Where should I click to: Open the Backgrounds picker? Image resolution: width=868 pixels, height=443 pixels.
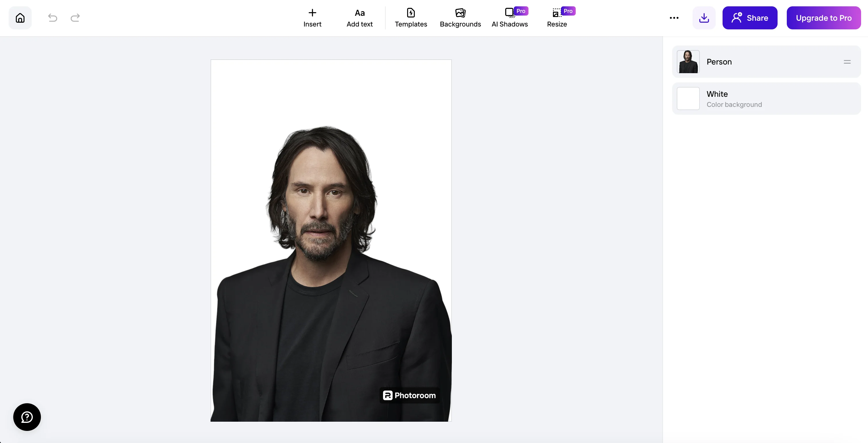coord(460,18)
